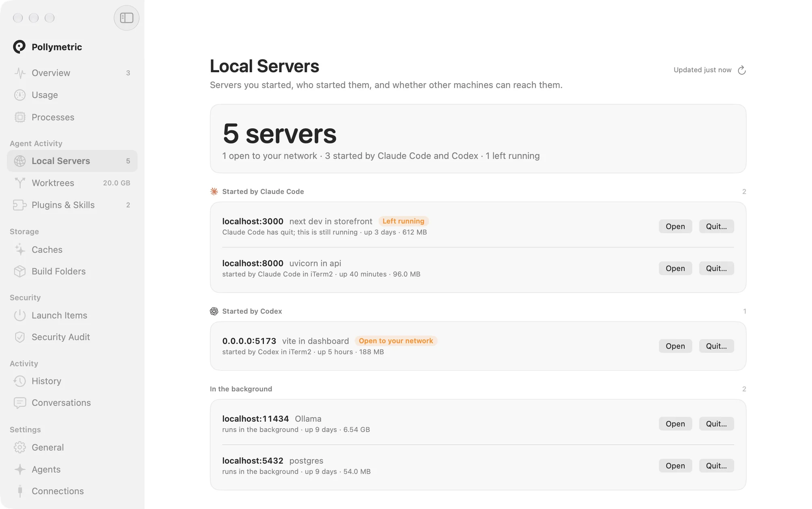The height and width of the screenshot is (509, 812).
Task: Quit the localhost:3000 next dev server
Action: click(716, 226)
